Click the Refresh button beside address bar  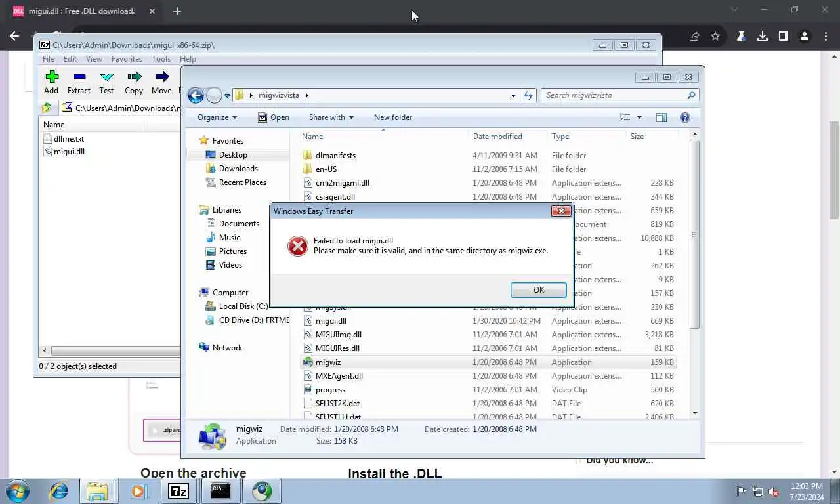[528, 96]
